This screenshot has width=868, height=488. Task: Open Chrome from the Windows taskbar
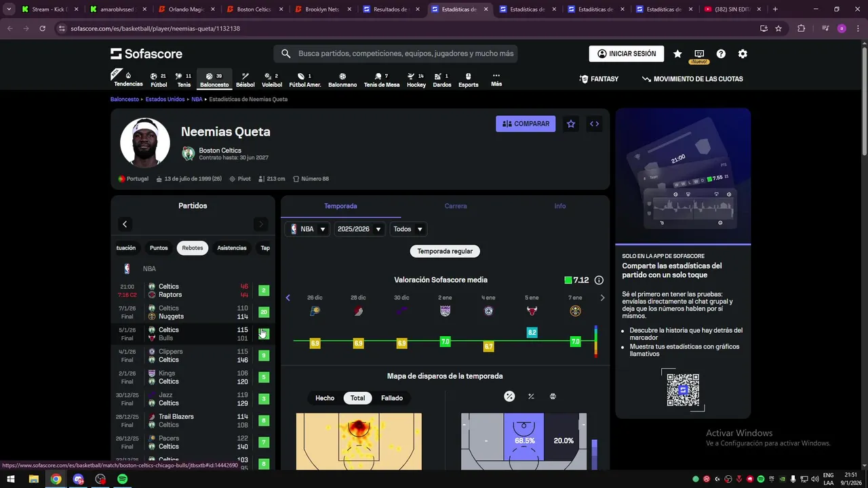click(x=56, y=479)
